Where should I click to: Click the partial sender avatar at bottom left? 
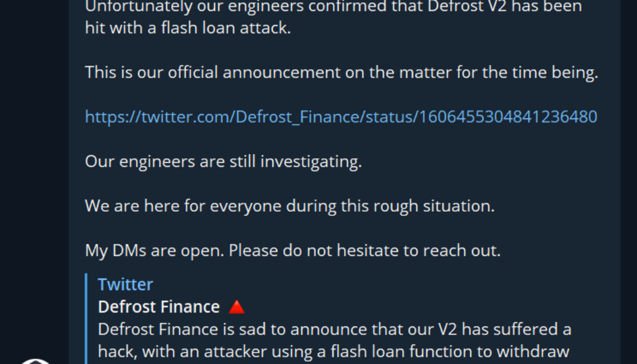pos(35,360)
